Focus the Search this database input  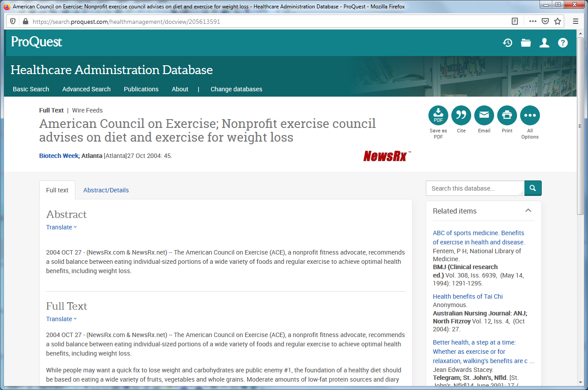[475, 188]
